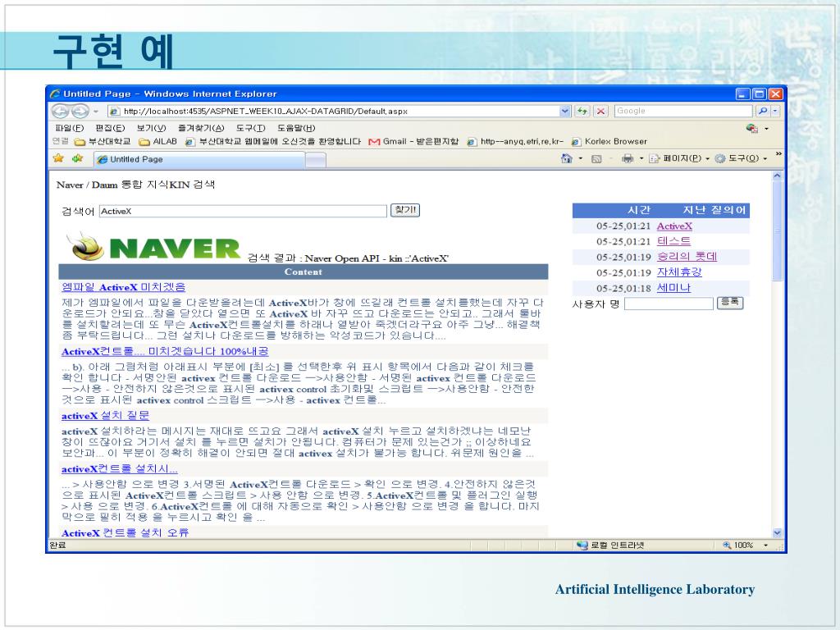Screen dimensions: 840x630
Task: Go back with the browser Back arrow
Action: [60, 111]
